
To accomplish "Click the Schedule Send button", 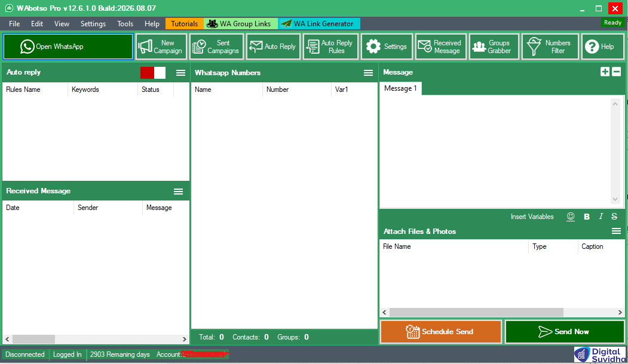I will click(440, 332).
